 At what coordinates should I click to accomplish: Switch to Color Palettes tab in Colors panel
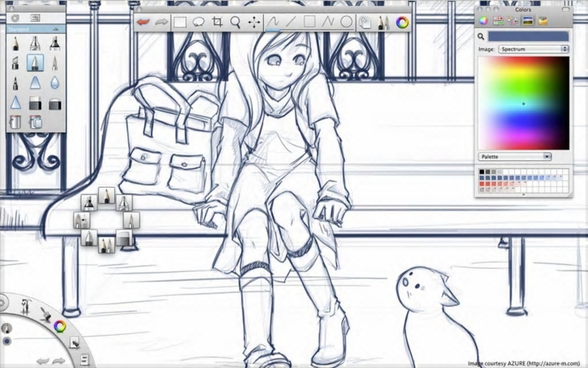point(512,21)
